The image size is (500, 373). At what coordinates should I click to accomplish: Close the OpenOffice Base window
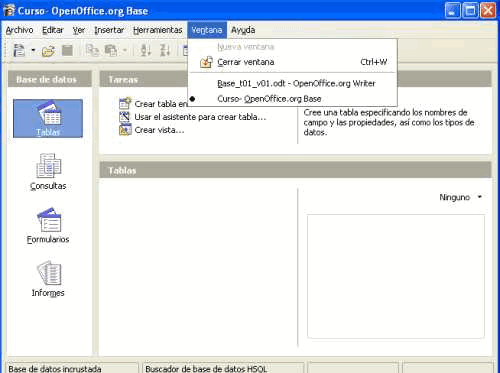tap(488, 11)
